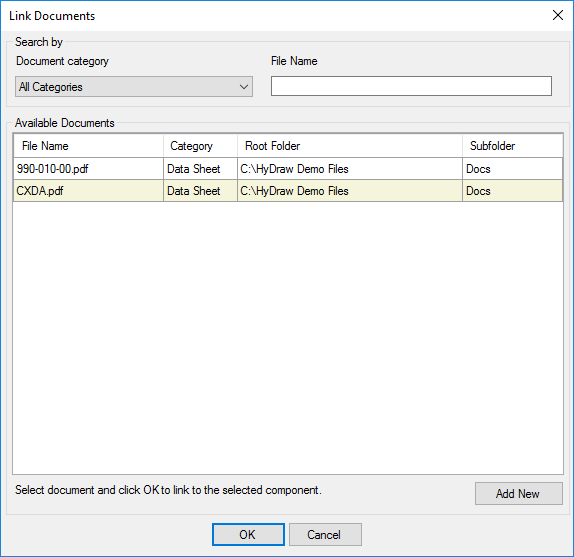
Task: Sort by Subfolder column header
Action: point(512,146)
